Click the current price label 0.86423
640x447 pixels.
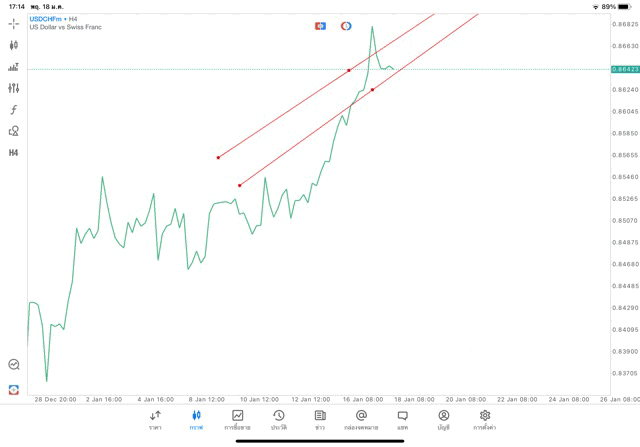point(624,69)
